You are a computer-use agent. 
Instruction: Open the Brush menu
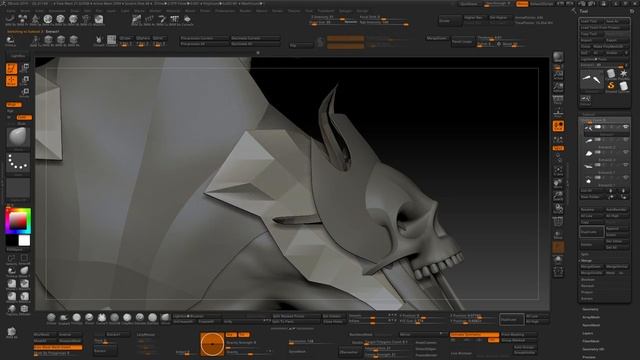[x=25, y=11]
